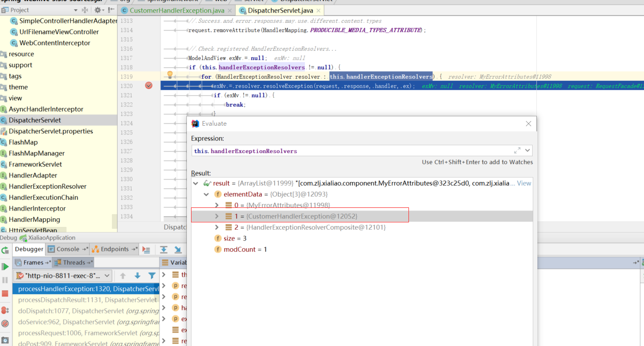Close the CustomerHandlerException.java tab

pos(230,10)
